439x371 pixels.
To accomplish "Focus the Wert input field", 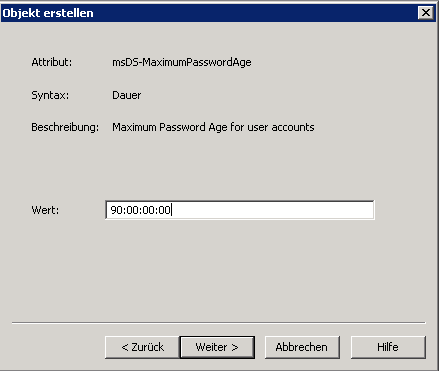I will (240, 210).
